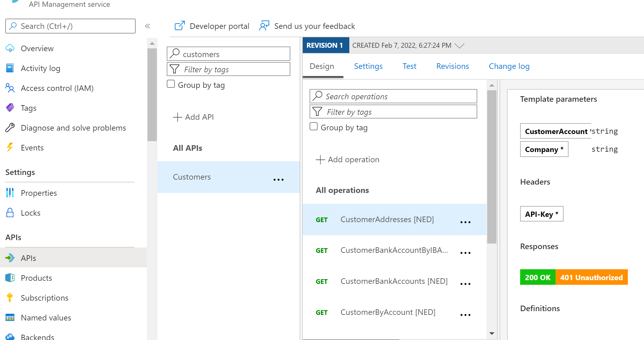Click the Activity log icon
The image size is (644, 340).
[x=10, y=68]
